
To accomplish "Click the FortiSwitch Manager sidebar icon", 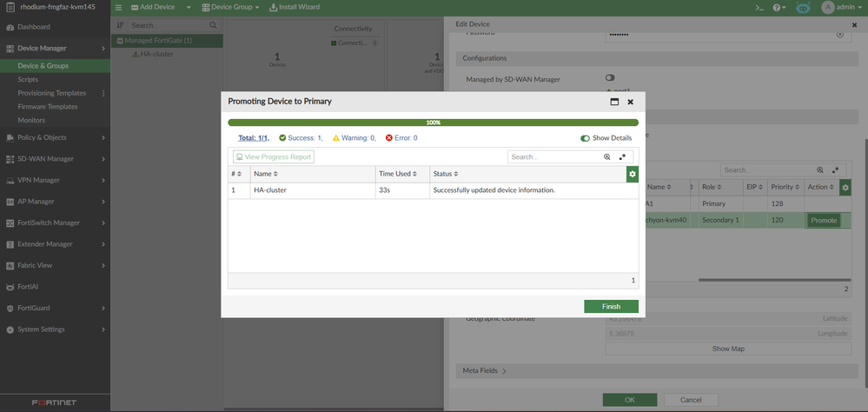I will 10,223.
